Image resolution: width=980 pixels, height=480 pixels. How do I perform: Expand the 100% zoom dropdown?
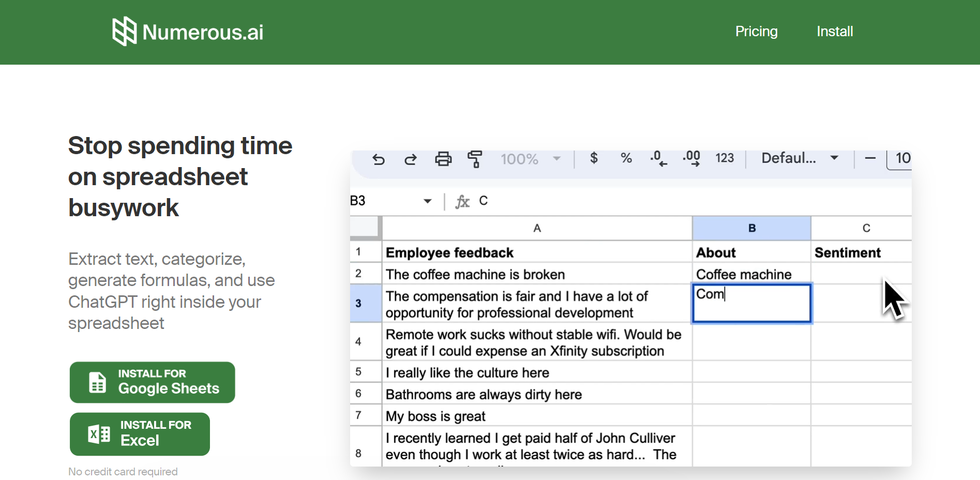click(x=556, y=159)
